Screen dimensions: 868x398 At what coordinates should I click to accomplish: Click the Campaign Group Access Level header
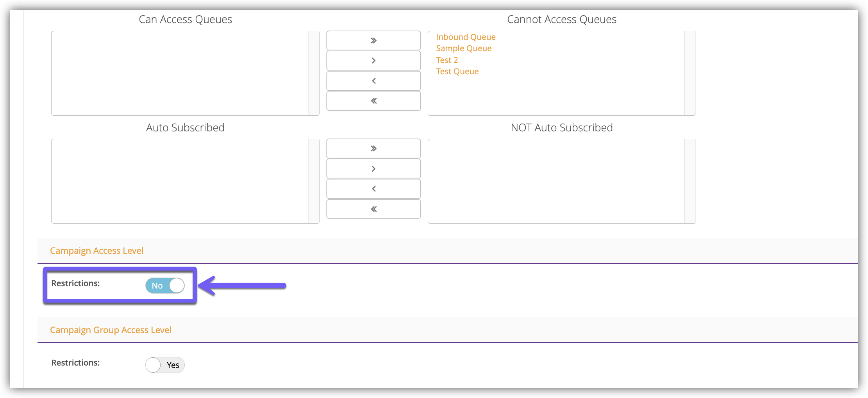[111, 330]
